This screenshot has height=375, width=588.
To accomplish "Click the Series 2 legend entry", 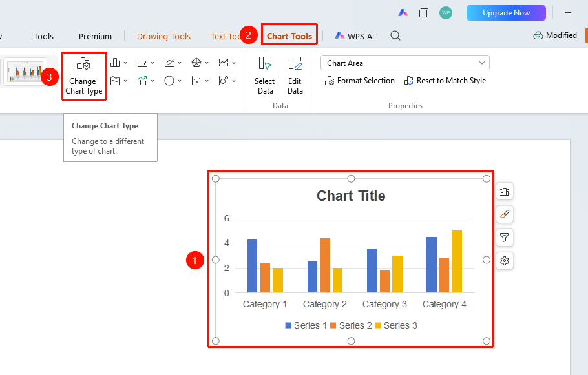I will (351, 325).
